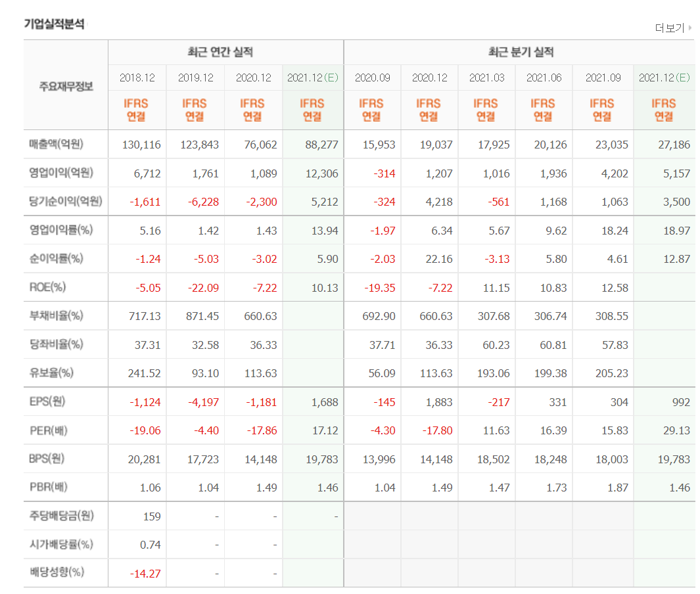The width and height of the screenshot is (700, 594).
Task: Click the EPS value 992
Action: tap(681, 403)
